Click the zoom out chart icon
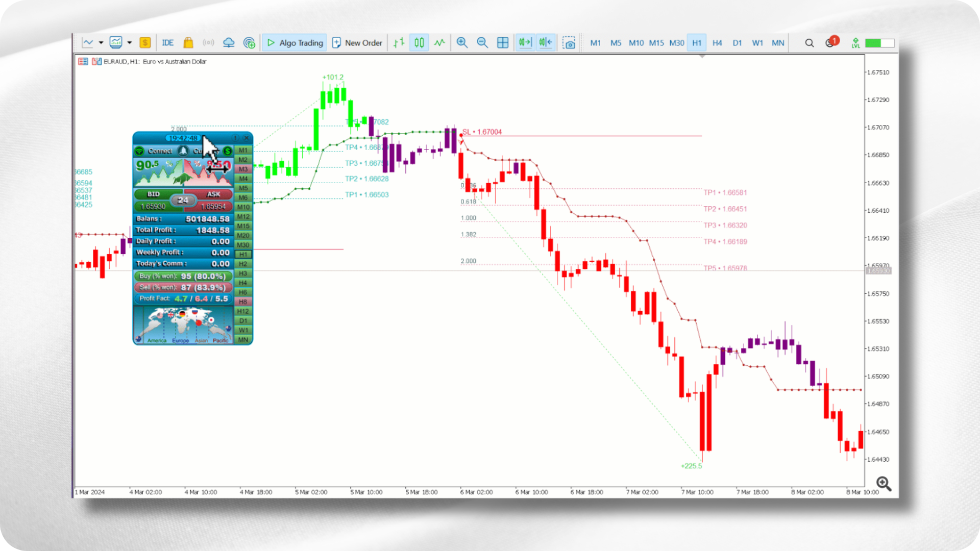The image size is (980, 551). point(482,43)
